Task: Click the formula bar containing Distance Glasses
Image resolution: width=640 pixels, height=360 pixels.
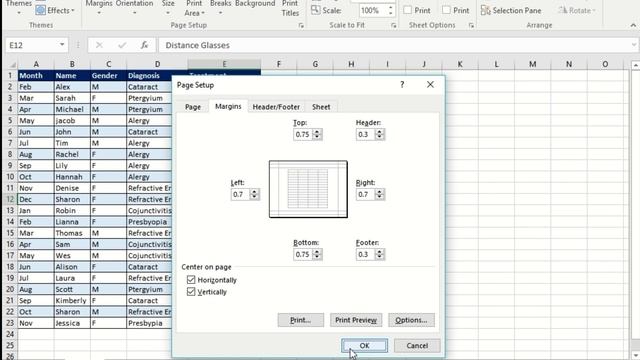Action: tap(394, 45)
